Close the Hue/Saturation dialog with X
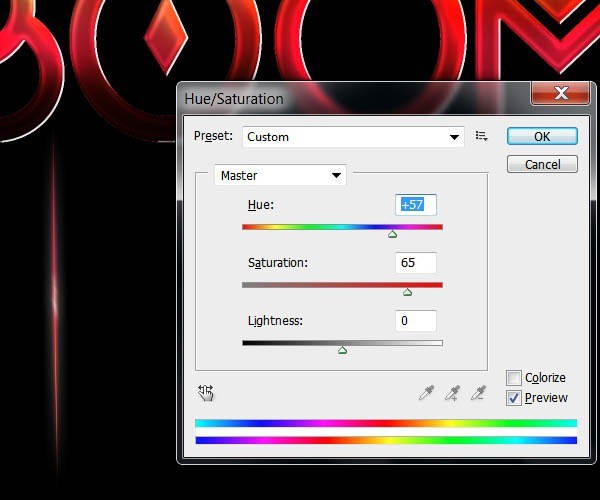 point(559,94)
